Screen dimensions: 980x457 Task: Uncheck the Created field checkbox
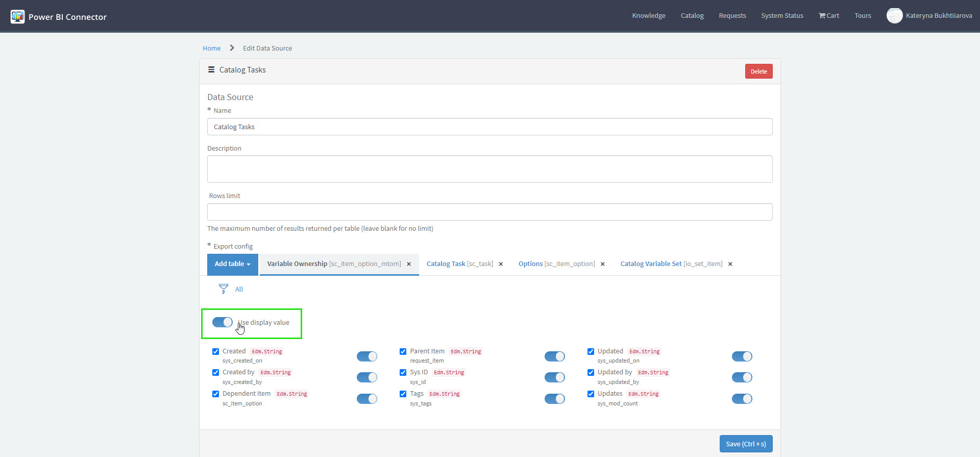215,351
